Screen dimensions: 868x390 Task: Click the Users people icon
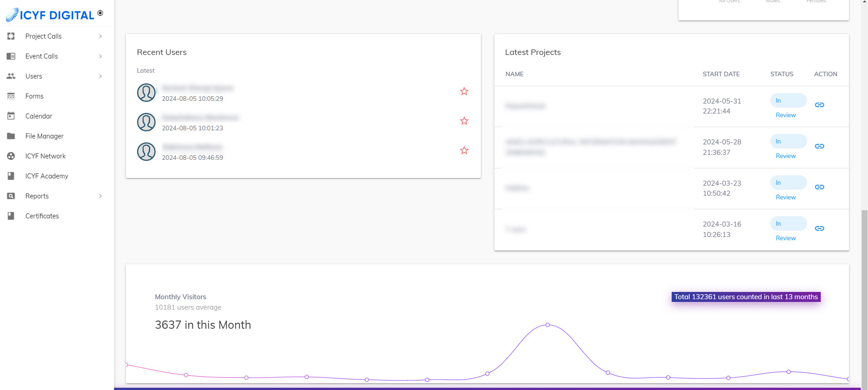(x=11, y=76)
